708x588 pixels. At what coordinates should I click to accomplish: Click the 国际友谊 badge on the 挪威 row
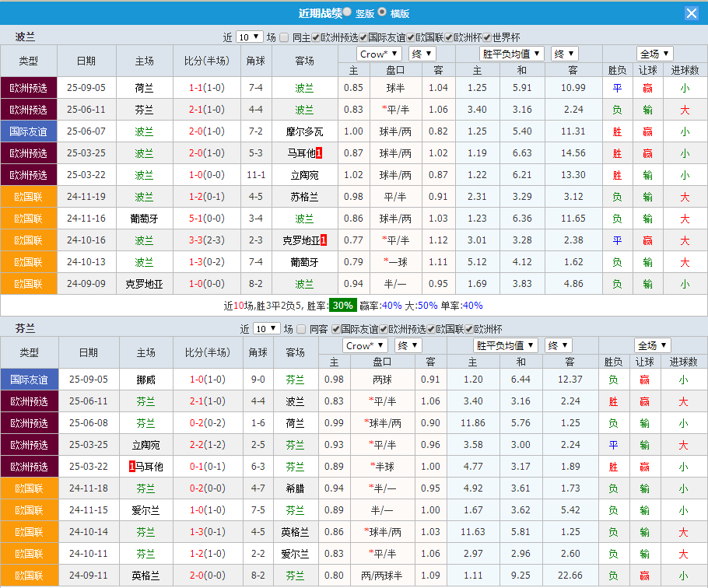[x=29, y=380]
